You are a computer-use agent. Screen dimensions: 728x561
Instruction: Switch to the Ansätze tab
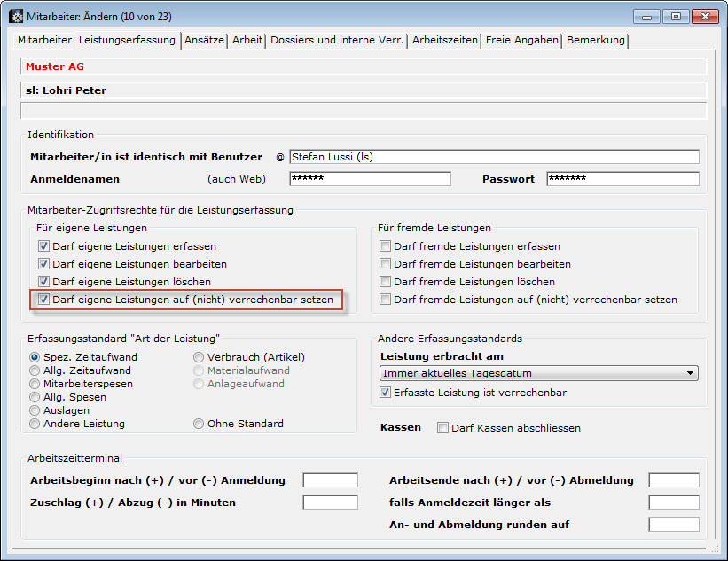[x=204, y=40]
